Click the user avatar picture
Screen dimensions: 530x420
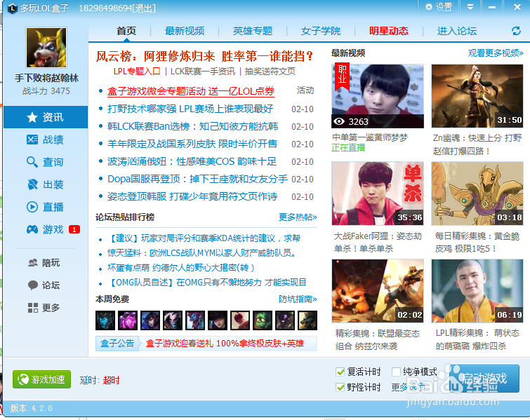coord(46,48)
